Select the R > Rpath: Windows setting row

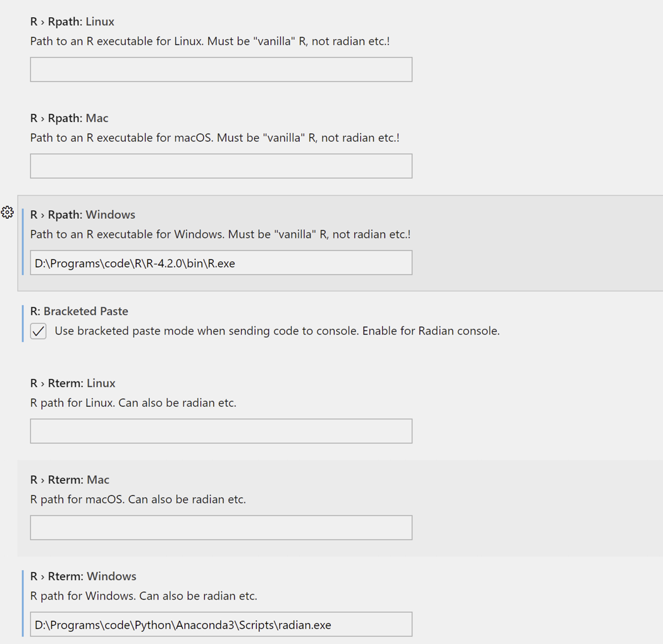pyautogui.click(x=82, y=214)
